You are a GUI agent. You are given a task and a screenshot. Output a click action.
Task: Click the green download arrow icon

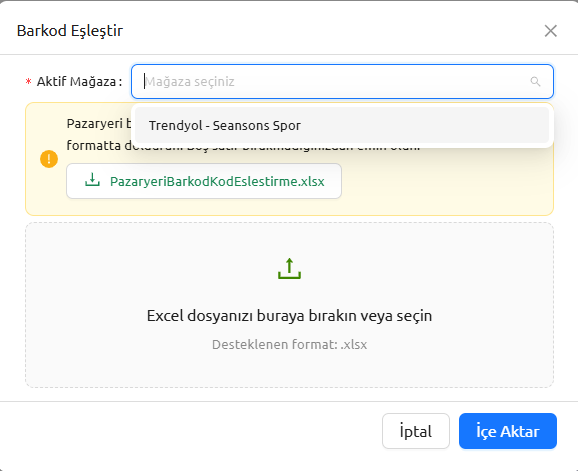(x=92, y=180)
